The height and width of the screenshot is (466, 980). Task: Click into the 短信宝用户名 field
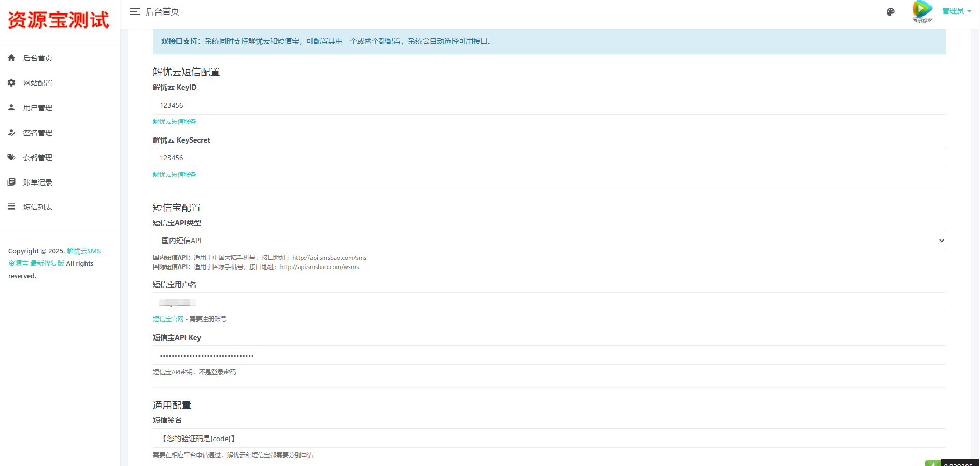(x=549, y=302)
